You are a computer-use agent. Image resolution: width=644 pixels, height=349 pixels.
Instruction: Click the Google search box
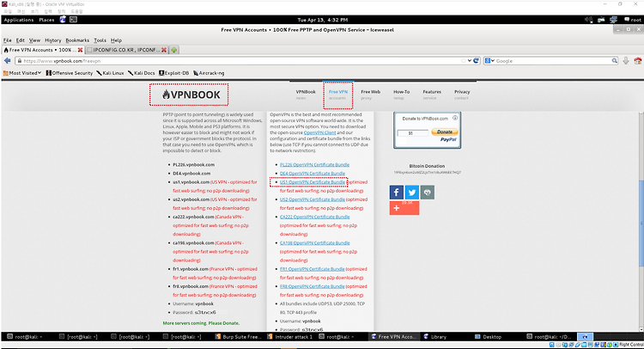point(552,61)
